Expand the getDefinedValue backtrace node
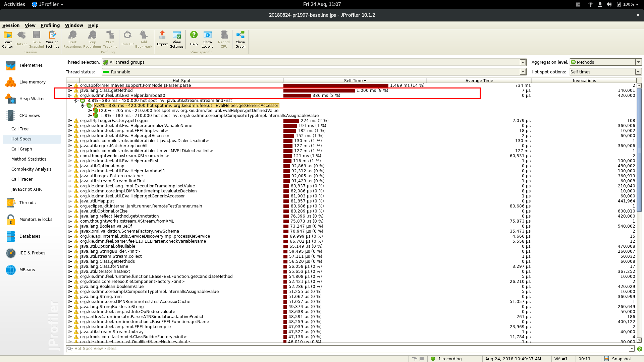Viewport: 644px width, 362px height. click(x=90, y=111)
